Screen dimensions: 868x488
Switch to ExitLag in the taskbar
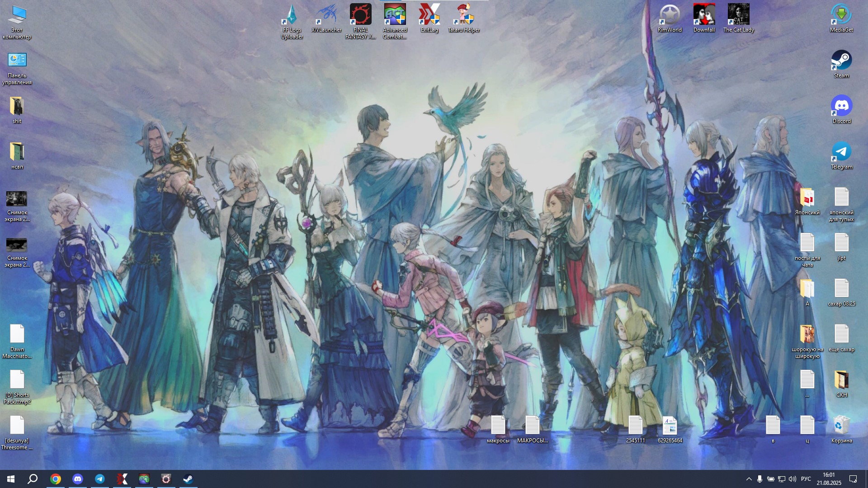tap(122, 479)
